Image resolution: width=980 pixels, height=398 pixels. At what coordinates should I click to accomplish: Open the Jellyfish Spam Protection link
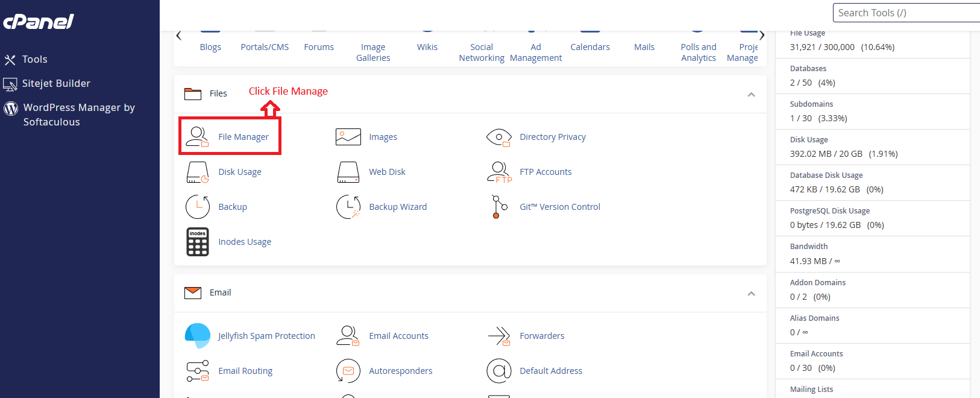(x=266, y=336)
